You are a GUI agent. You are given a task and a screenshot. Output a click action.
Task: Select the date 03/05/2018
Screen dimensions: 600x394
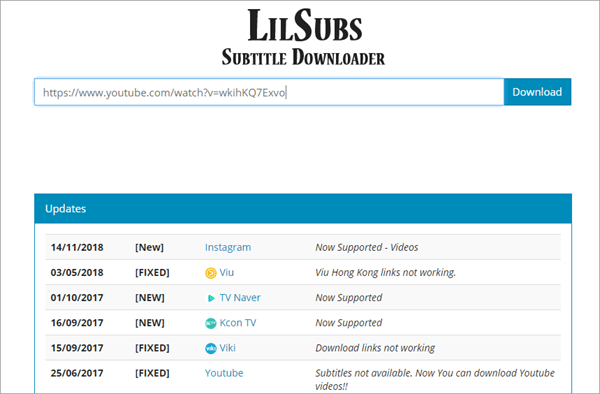coord(77,273)
